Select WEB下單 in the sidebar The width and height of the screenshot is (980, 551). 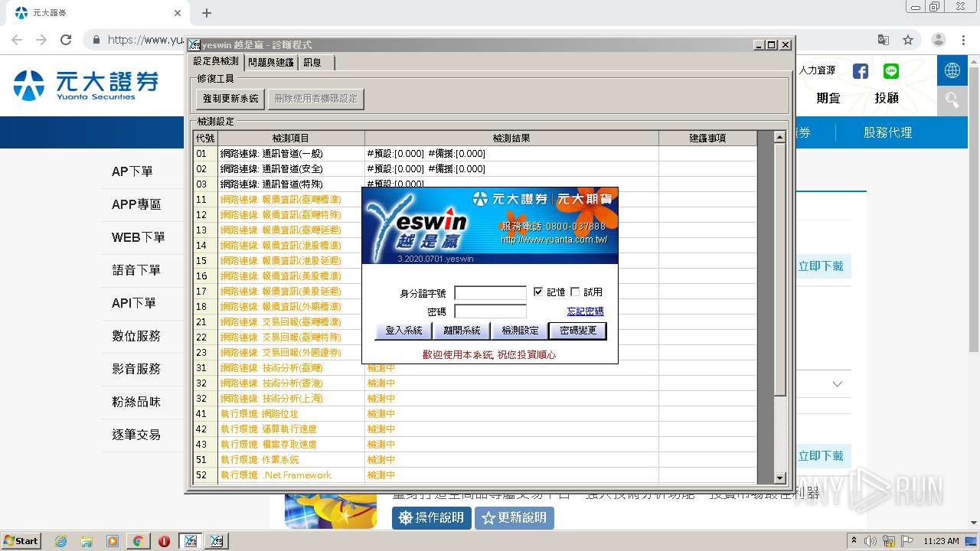pos(138,237)
